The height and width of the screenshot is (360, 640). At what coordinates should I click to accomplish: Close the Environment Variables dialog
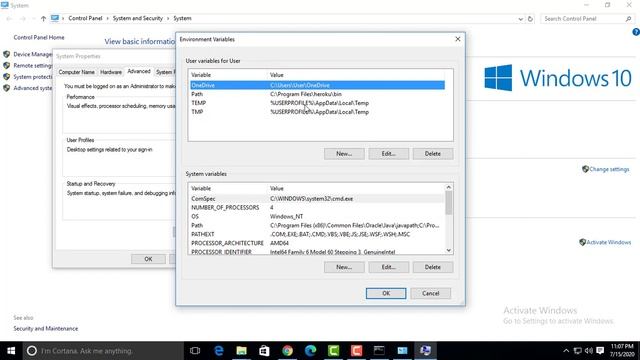458,39
